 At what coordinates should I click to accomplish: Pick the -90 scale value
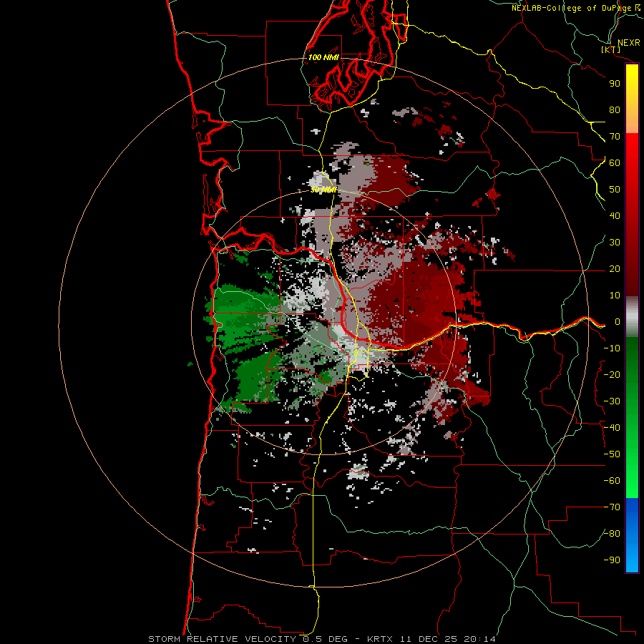coord(612,560)
